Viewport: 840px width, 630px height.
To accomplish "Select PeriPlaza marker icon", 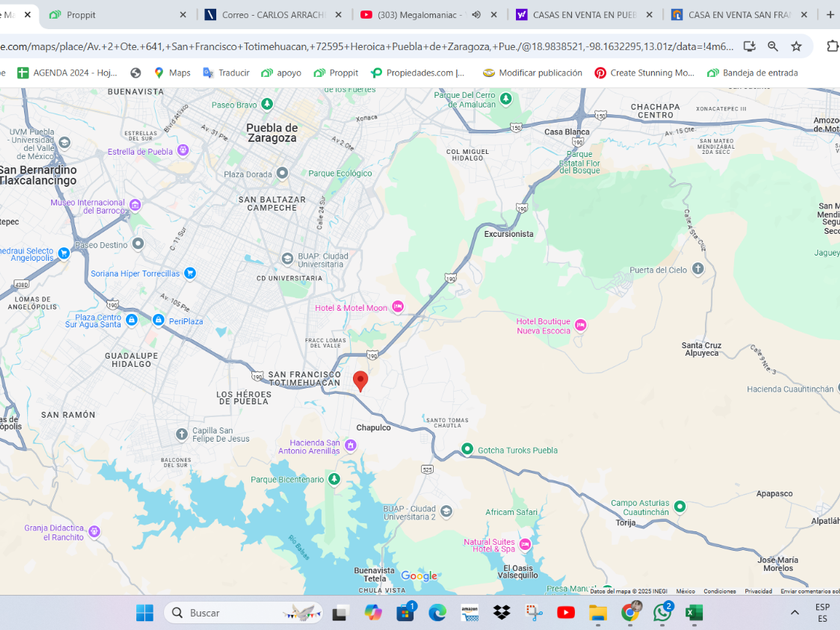I will 158,320.
